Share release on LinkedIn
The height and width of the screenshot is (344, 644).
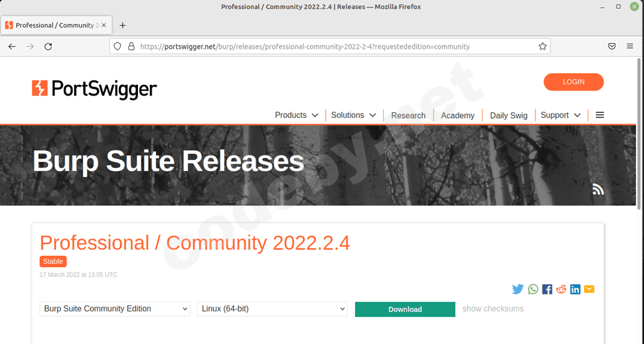click(x=575, y=289)
